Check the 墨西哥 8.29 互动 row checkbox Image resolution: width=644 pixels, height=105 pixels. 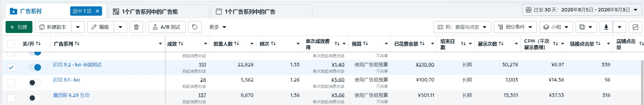tap(11, 98)
